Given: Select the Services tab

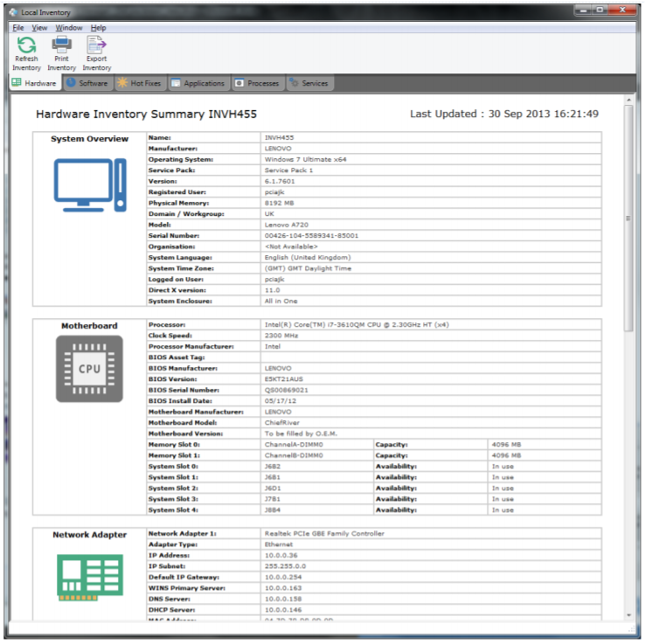Looking at the screenshot, I should (x=309, y=84).
